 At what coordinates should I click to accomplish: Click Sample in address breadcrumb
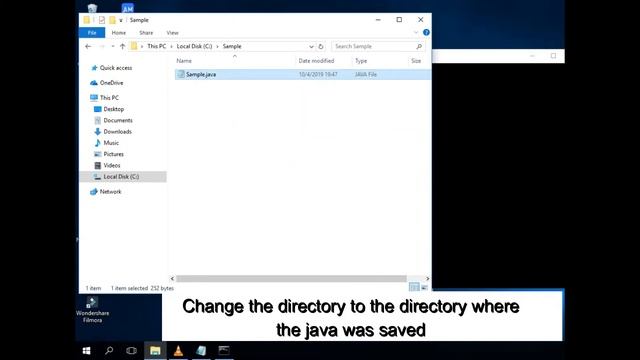pyautogui.click(x=232, y=47)
